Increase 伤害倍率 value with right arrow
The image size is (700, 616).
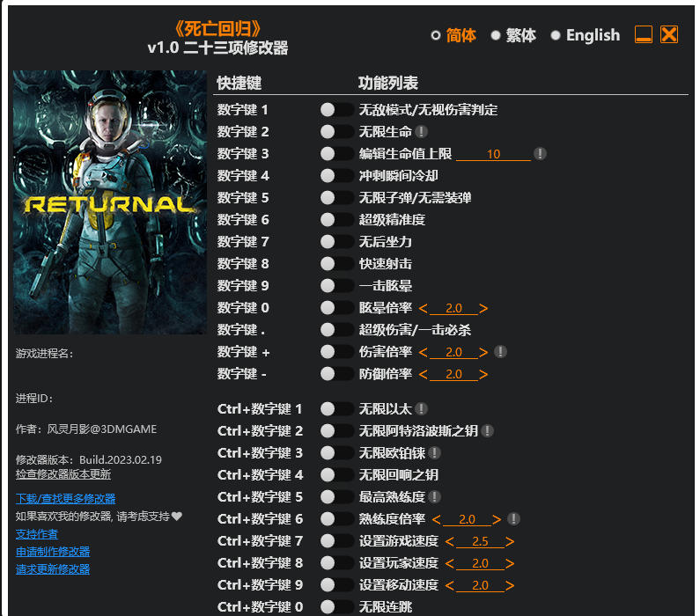(483, 352)
